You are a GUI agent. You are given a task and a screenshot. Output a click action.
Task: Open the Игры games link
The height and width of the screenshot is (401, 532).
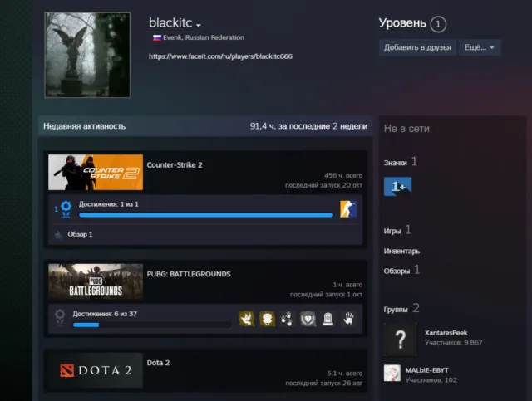(392, 231)
